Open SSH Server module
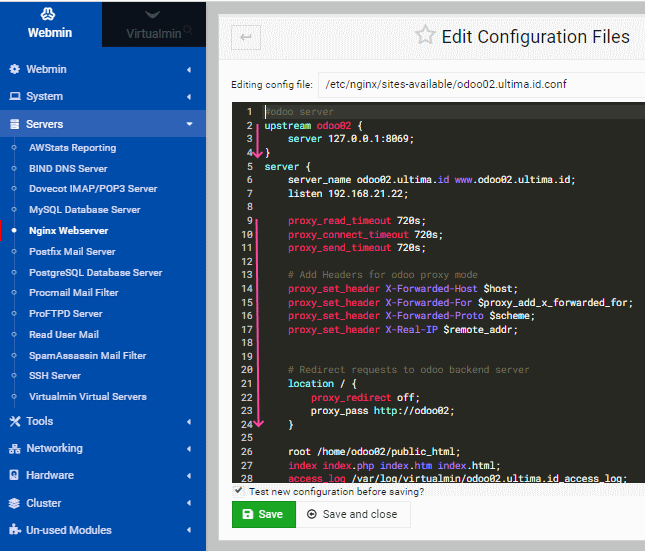 pos(55,376)
